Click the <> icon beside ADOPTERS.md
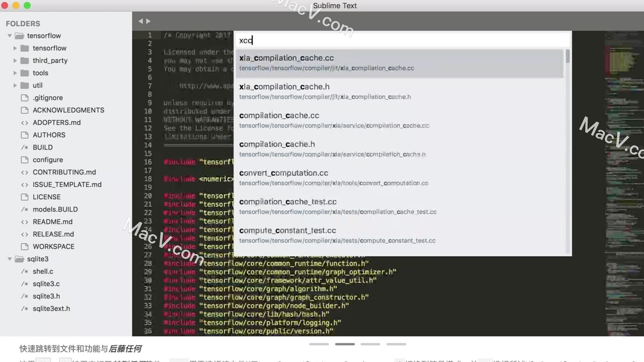This screenshot has width=644, height=362. click(x=25, y=122)
